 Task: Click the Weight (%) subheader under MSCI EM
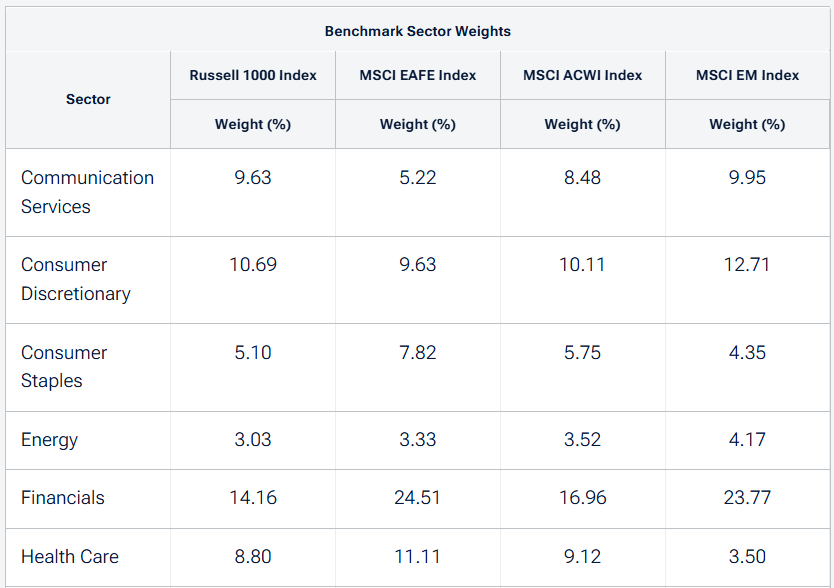click(747, 125)
